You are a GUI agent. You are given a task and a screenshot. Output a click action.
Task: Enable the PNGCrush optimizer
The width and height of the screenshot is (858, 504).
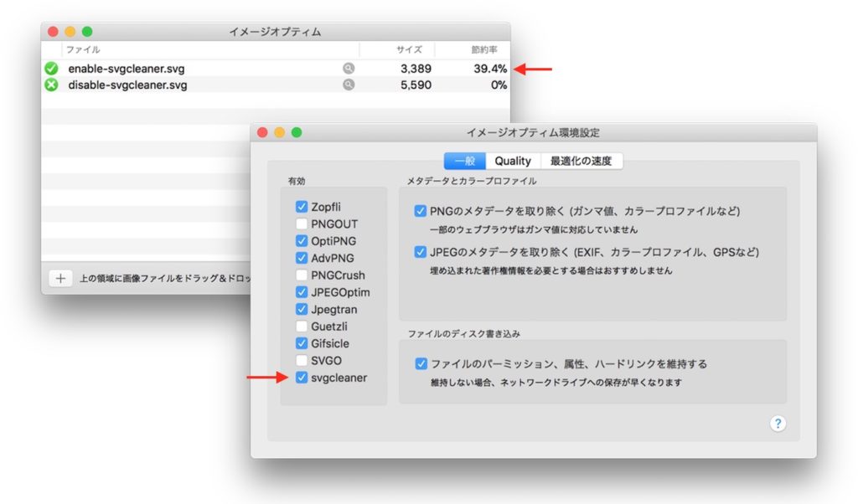click(301, 275)
